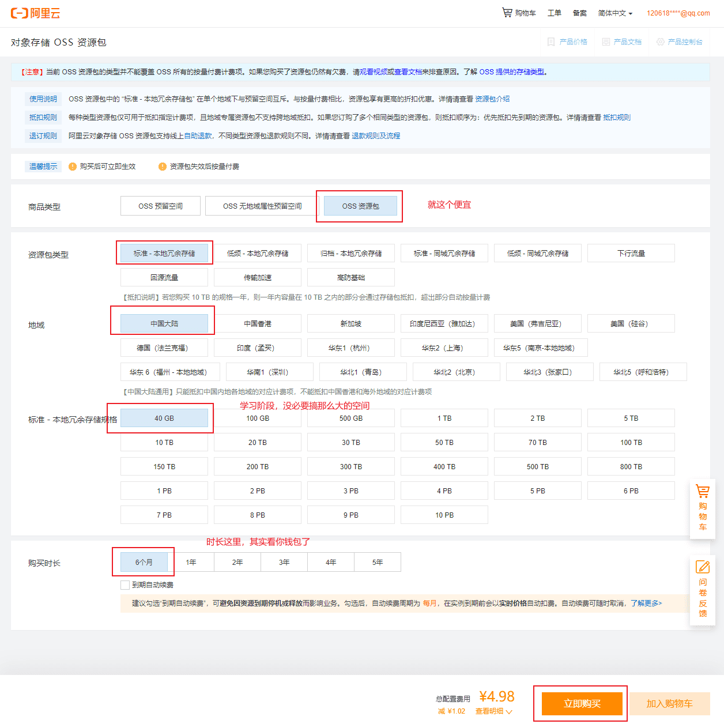
Task: Select the 5年 purchase duration
Action: click(378, 562)
